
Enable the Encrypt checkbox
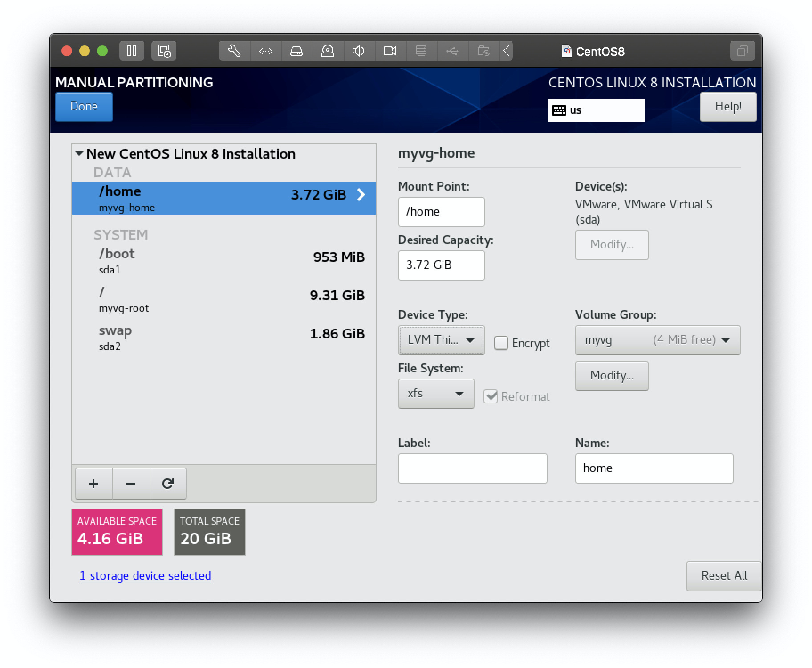point(501,343)
